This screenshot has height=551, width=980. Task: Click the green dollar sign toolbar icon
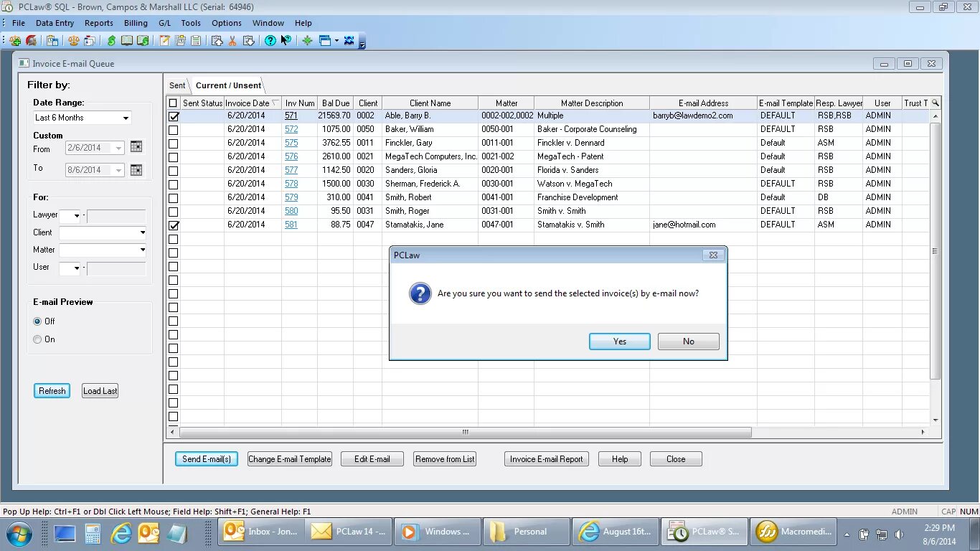pos(110,41)
